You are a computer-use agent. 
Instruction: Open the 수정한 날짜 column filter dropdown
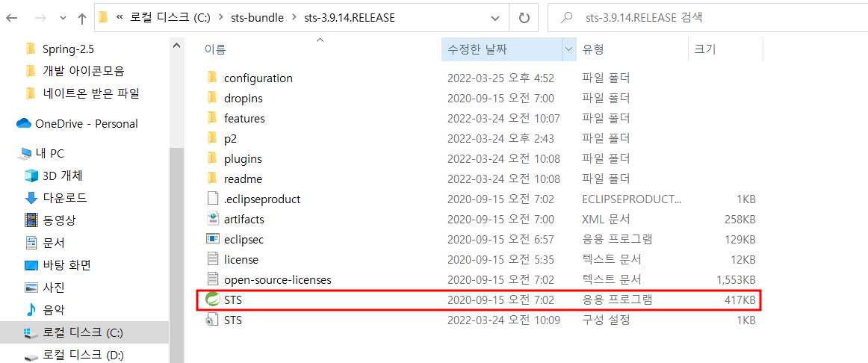569,49
